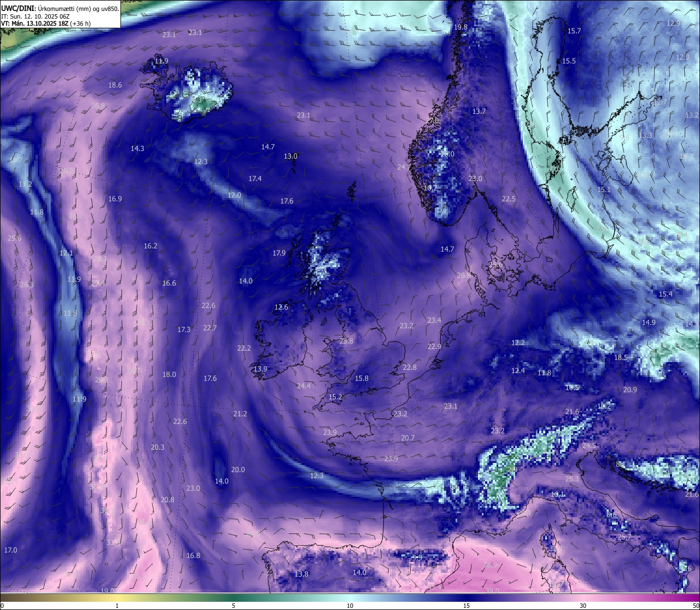Click the value 13.7 over Scandinavia
Image resolution: width=700 pixels, height=610 pixels.
(x=479, y=112)
